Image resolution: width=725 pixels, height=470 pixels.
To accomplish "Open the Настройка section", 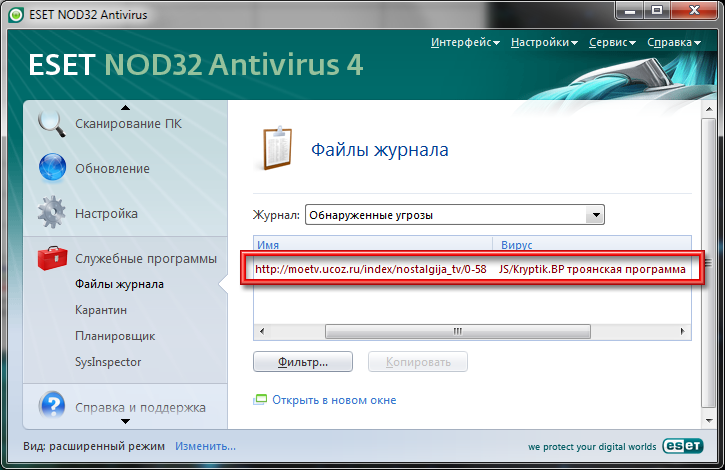I will (106, 214).
